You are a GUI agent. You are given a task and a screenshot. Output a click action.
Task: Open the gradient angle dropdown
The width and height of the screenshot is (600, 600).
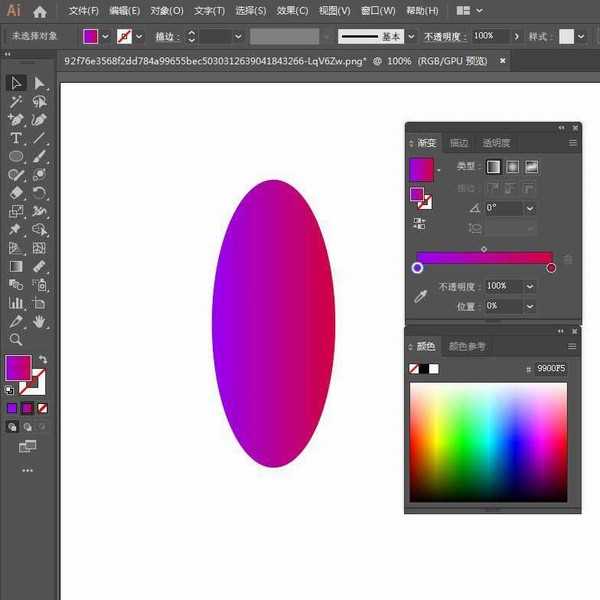[x=529, y=208]
